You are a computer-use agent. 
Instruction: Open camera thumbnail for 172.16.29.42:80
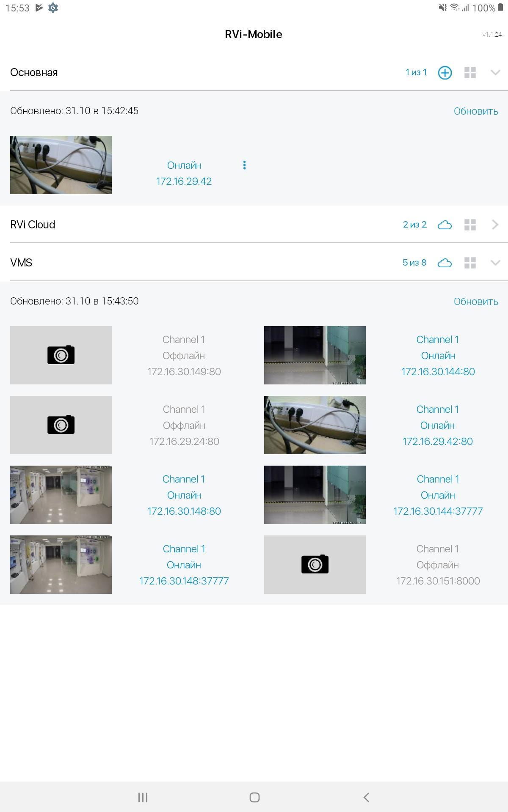point(315,425)
